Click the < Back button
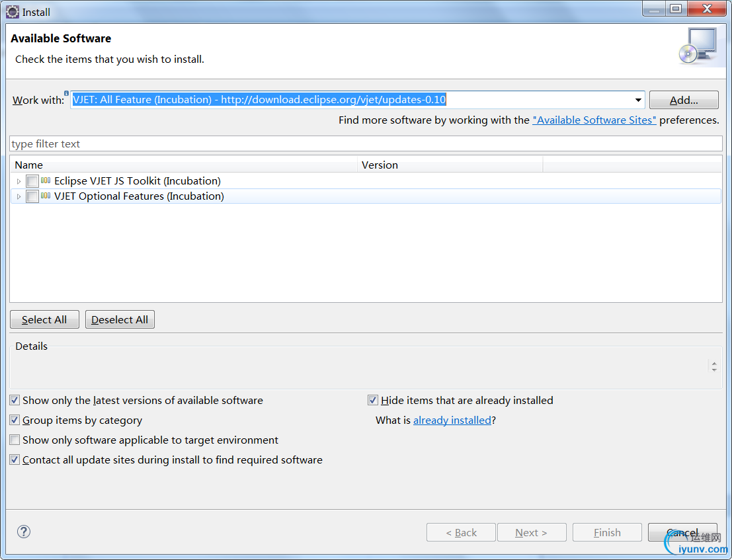 (461, 532)
